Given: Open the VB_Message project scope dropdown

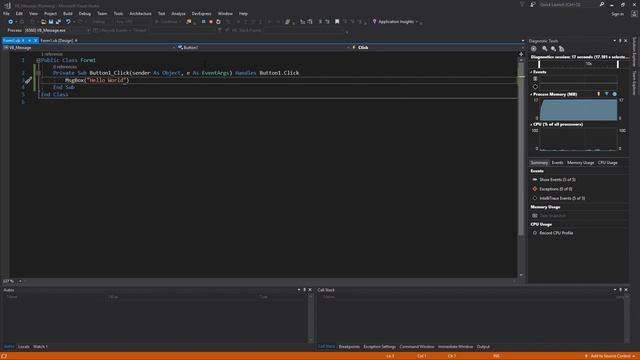Looking at the screenshot, I should click(x=89, y=47).
